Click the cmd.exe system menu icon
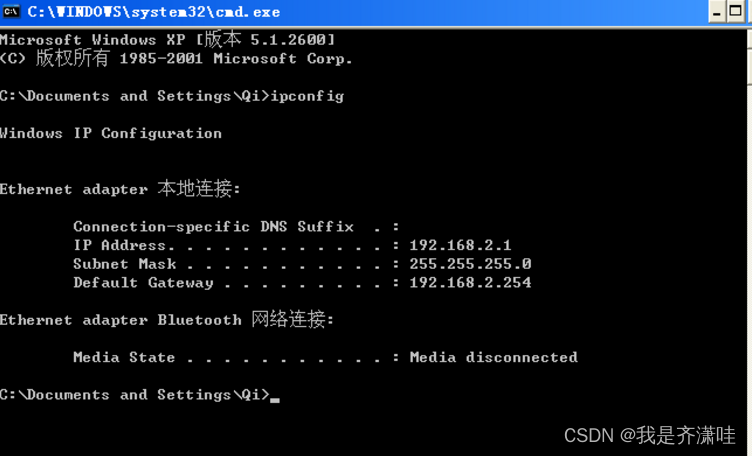The height and width of the screenshot is (456, 752). [11, 11]
